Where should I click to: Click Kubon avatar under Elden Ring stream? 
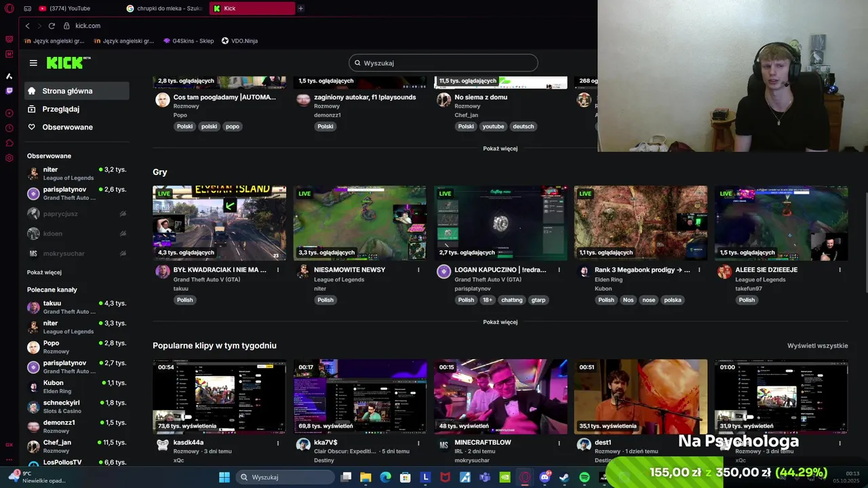click(x=584, y=272)
